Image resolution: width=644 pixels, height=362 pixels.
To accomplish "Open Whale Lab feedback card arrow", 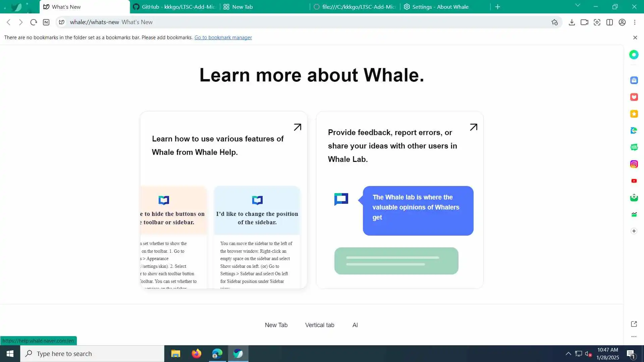I will (x=473, y=127).
